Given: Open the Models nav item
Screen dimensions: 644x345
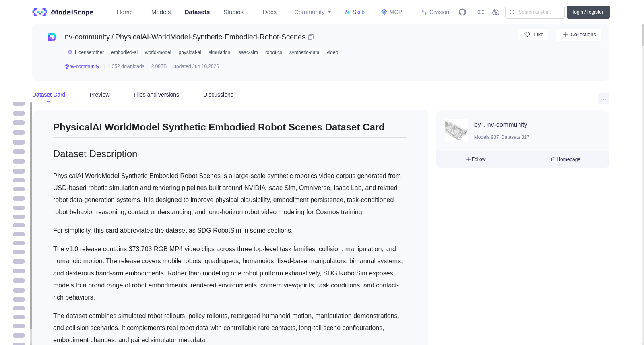Looking at the screenshot, I should click(x=161, y=12).
